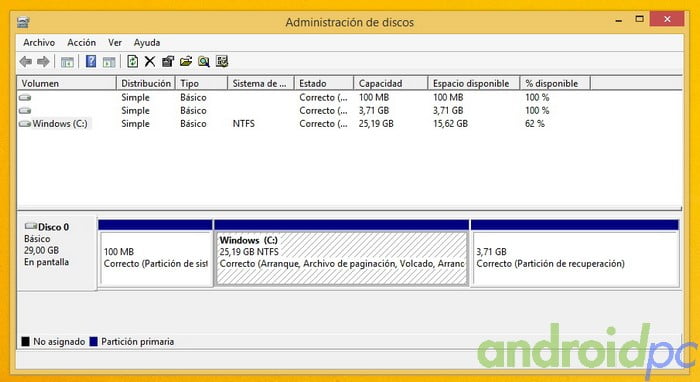Click the NTFS file system cell
This screenshot has height=382, width=700.
244,124
